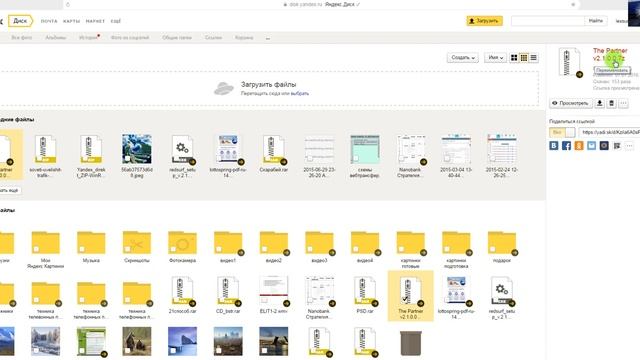Select Скарабей.rar in recent files
This screenshot has width=640, height=360.
(x=273, y=154)
